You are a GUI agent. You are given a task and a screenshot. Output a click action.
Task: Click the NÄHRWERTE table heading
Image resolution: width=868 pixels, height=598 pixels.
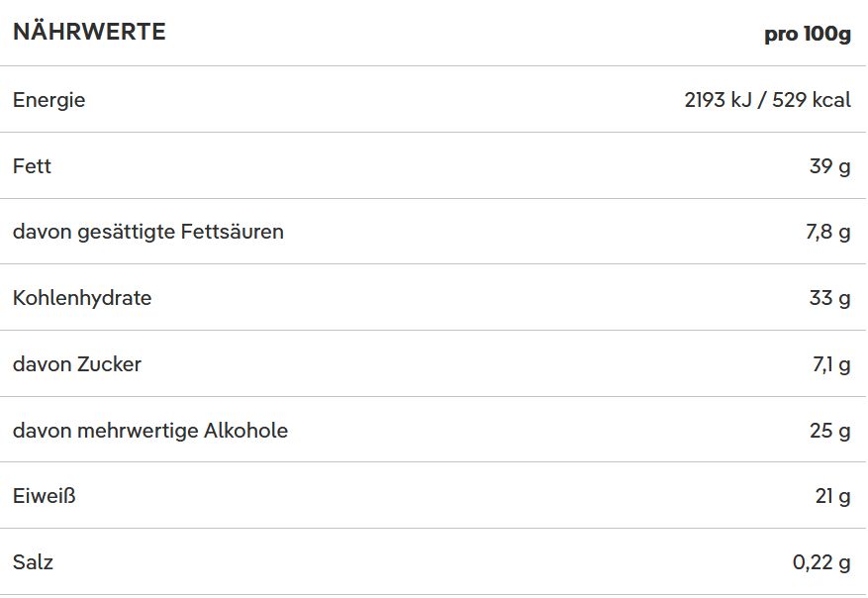pyautogui.click(x=89, y=33)
